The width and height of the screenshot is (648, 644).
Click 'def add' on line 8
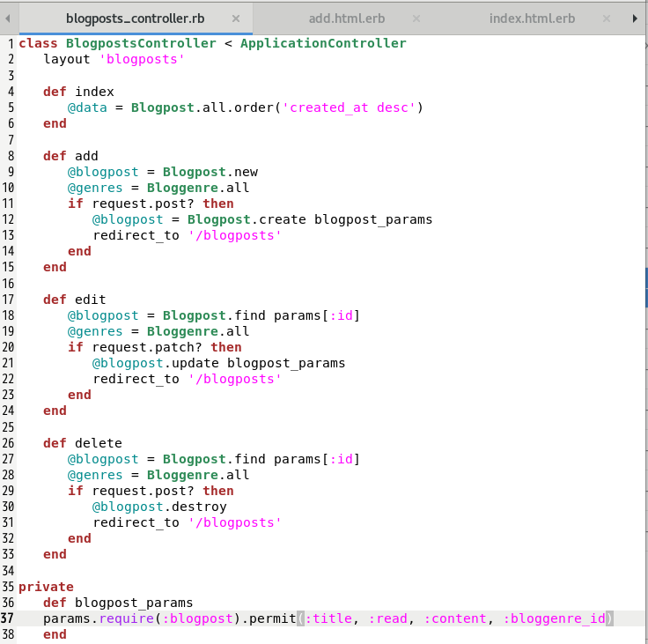coord(70,156)
